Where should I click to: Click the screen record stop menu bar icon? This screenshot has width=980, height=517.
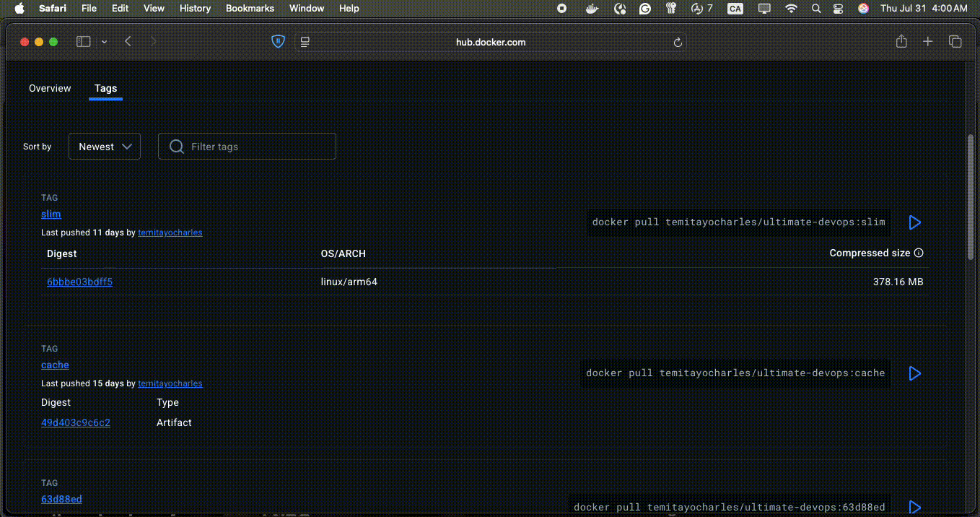tap(561, 9)
